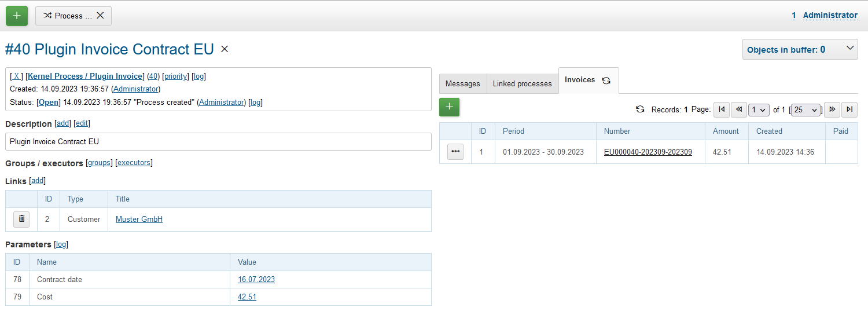Close process title using X beside heading
Screen dimensions: 868x318
tap(225, 49)
